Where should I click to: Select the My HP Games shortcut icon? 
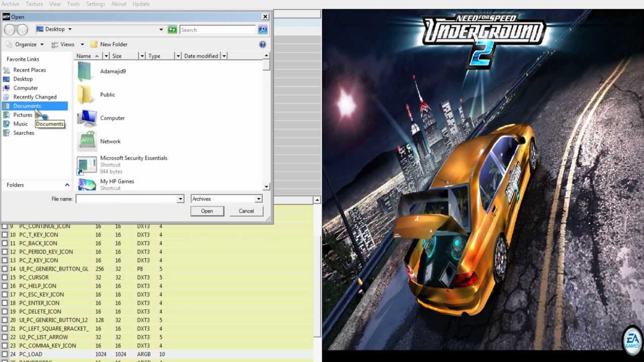tap(87, 184)
